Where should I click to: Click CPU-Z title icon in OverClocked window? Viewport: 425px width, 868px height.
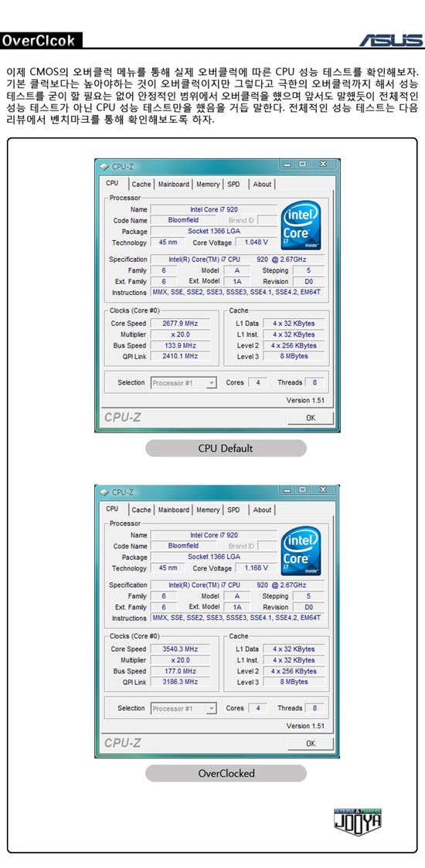point(104,492)
